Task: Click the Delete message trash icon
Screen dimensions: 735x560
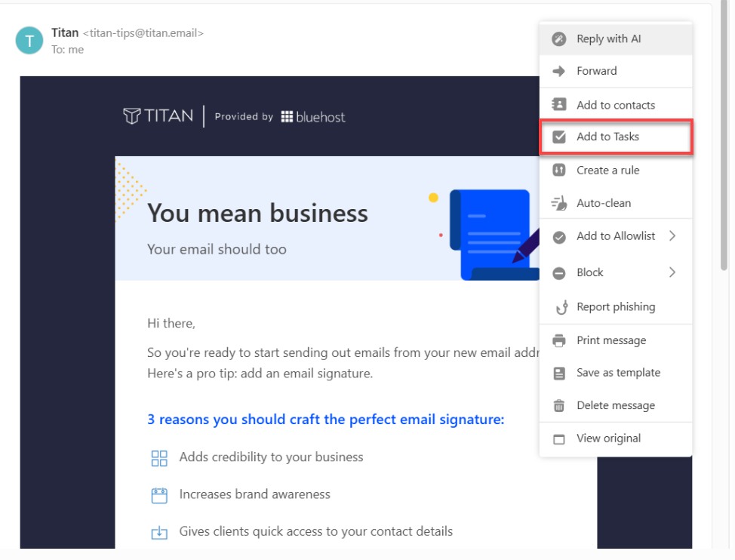Action: (558, 406)
